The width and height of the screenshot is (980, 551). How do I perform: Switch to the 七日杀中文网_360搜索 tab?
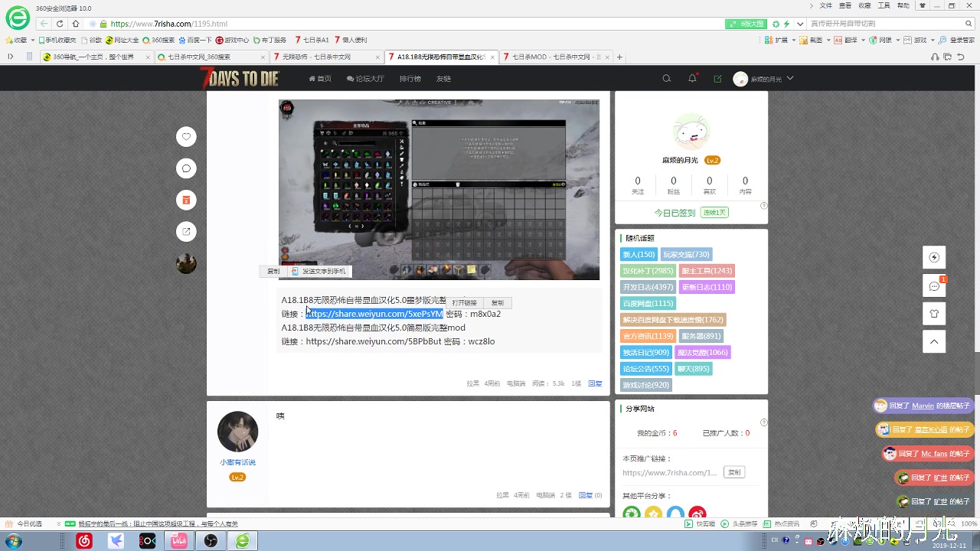click(211, 57)
